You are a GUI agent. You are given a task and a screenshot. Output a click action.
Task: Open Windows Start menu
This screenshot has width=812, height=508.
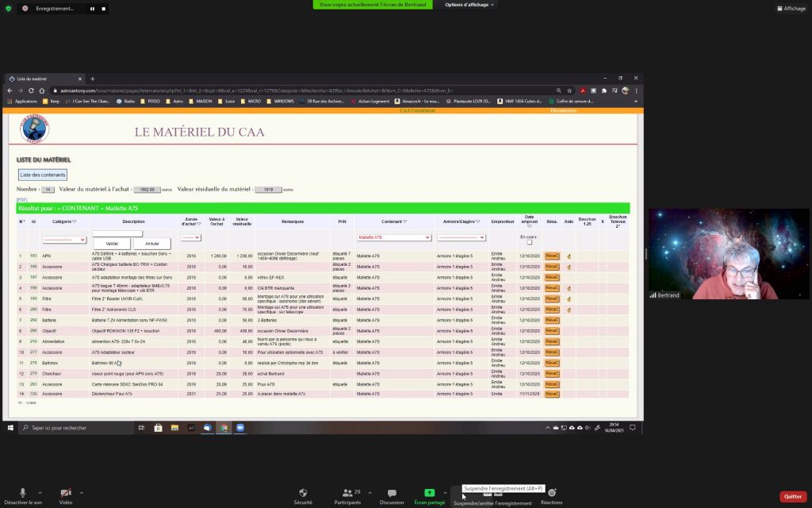point(10,428)
